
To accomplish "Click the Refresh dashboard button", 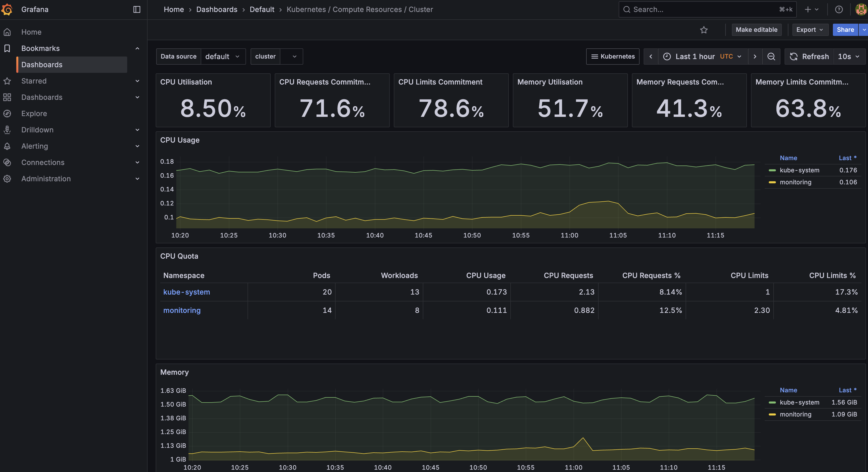I will tap(809, 56).
